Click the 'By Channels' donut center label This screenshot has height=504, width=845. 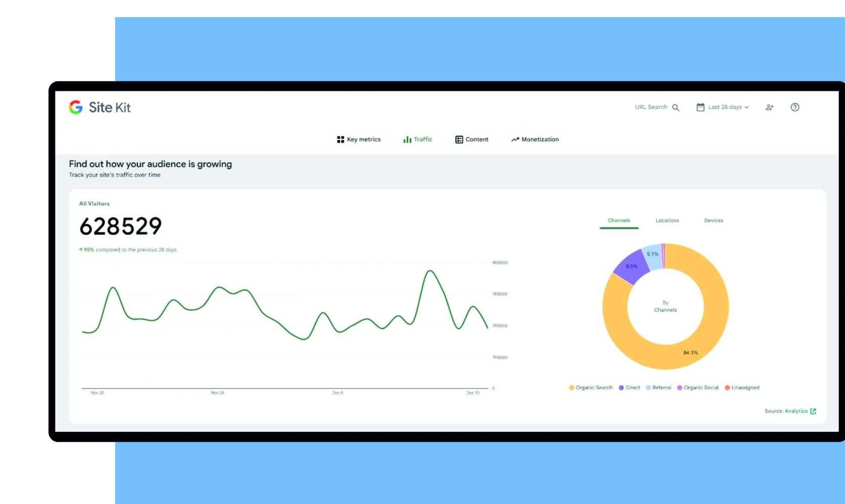point(666,307)
